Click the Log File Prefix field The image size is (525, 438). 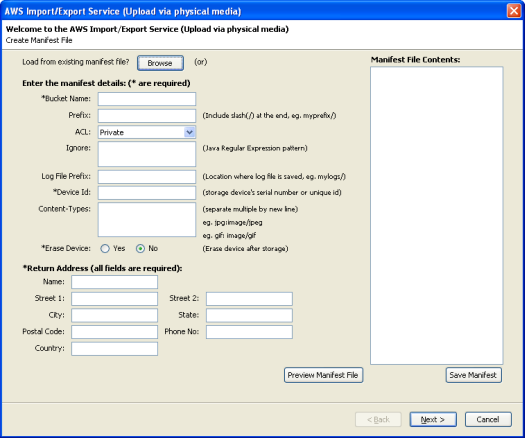(x=147, y=176)
